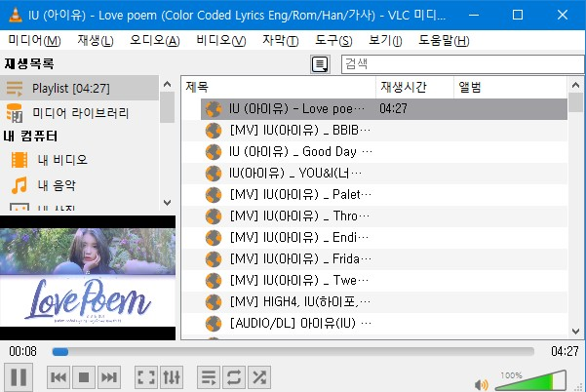
Task: Seek along the playback progress bar
Action: click(x=293, y=352)
